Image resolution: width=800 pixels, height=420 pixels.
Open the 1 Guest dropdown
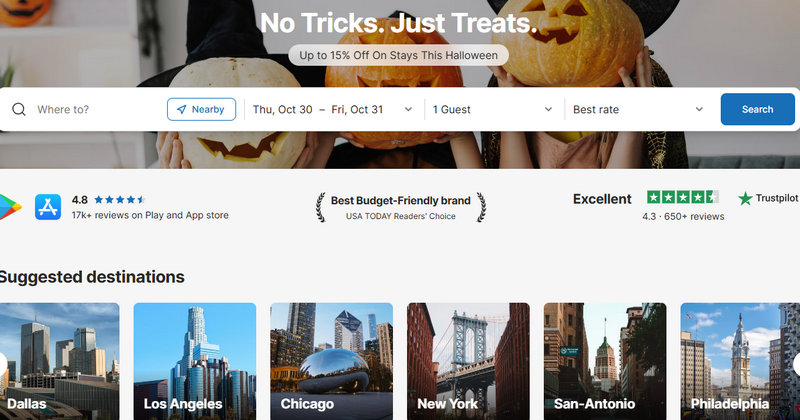coord(492,109)
